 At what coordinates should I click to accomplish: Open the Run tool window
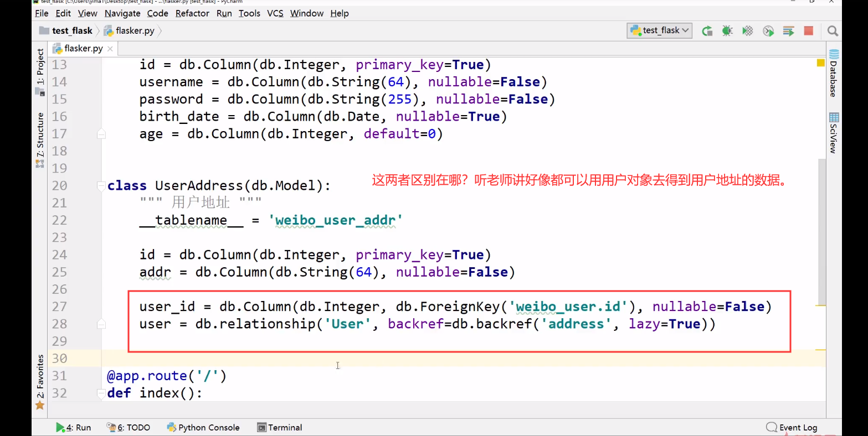(74, 427)
